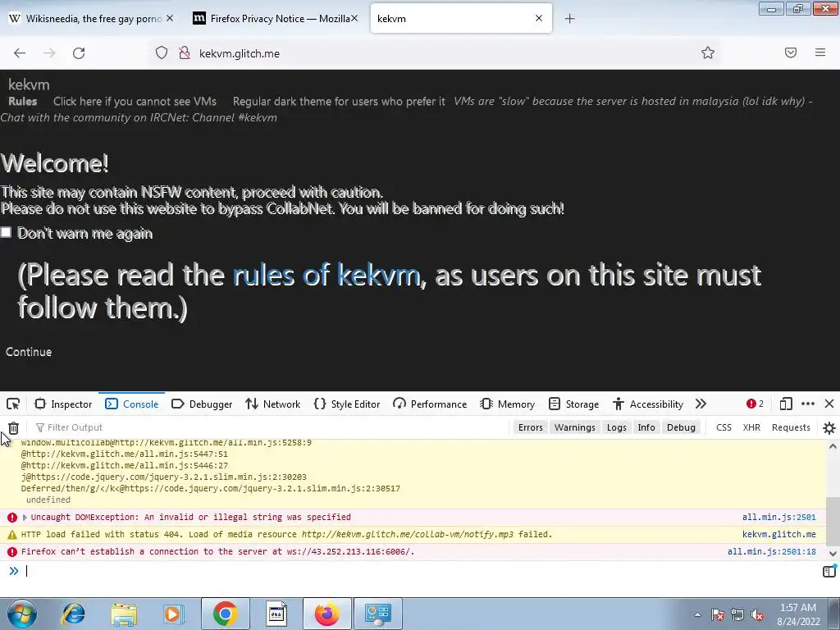Open the Storage devtools panel
The width and height of the screenshot is (840, 630).
point(573,404)
